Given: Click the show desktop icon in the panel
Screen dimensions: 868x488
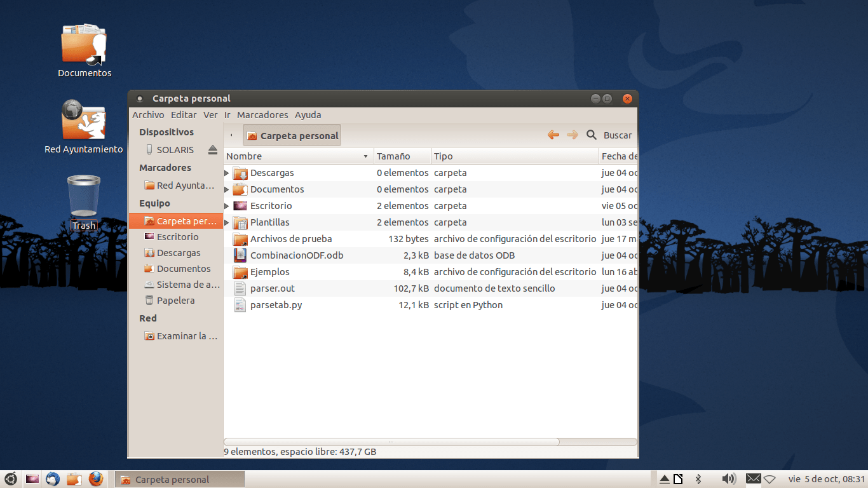Looking at the screenshot, I should pos(32,479).
